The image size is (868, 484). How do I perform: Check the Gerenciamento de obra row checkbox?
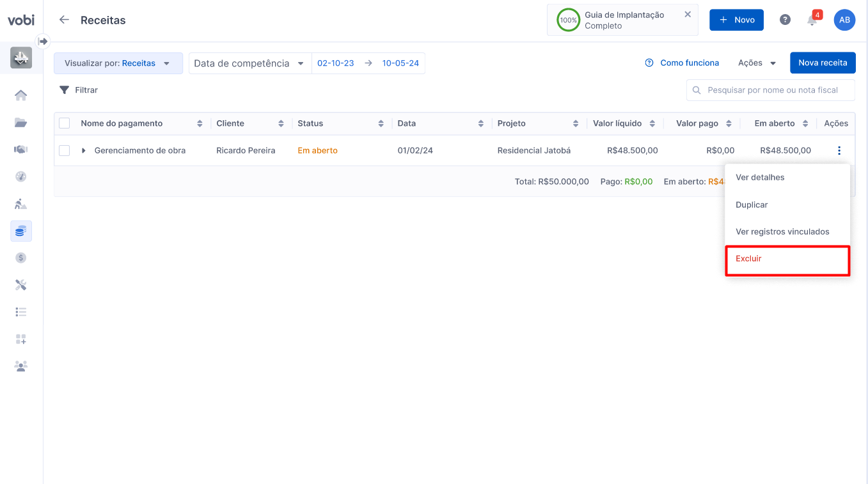[x=64, y=151]
